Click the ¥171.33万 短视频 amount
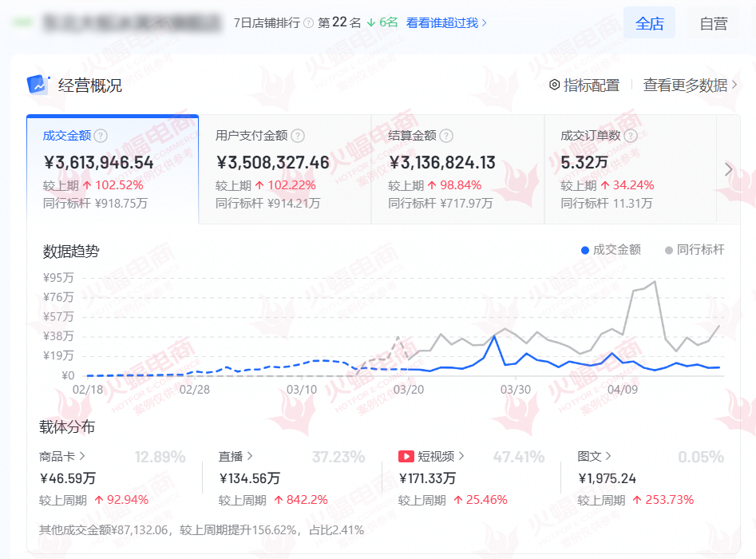 (427, 478)
